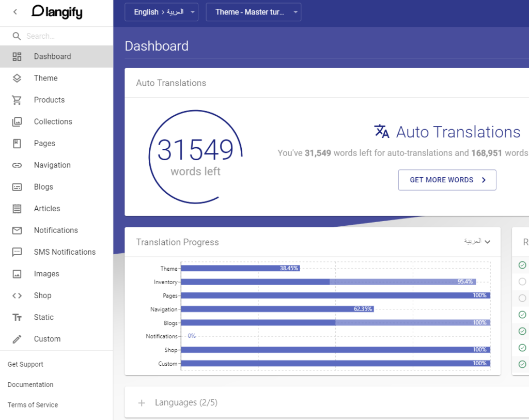This screenshot has height=420, width=529.
Task: Open the Documentation link
Action: [30, 384]
